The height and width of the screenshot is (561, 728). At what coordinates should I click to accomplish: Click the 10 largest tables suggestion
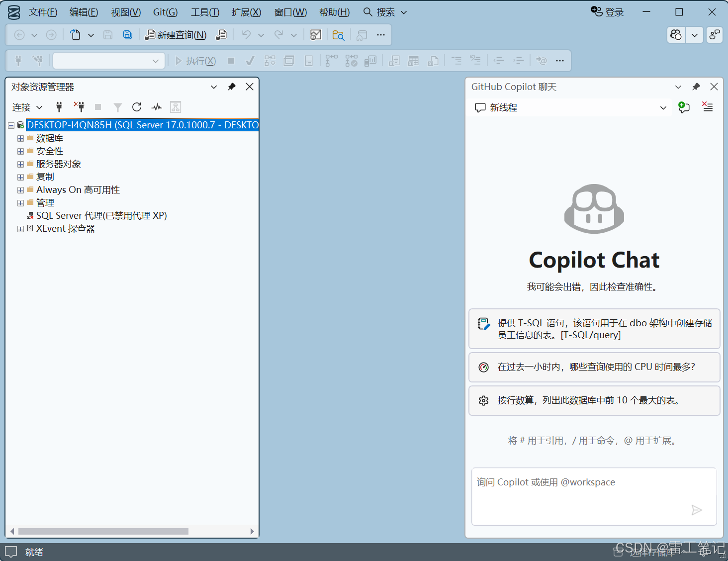pos(594,400)
